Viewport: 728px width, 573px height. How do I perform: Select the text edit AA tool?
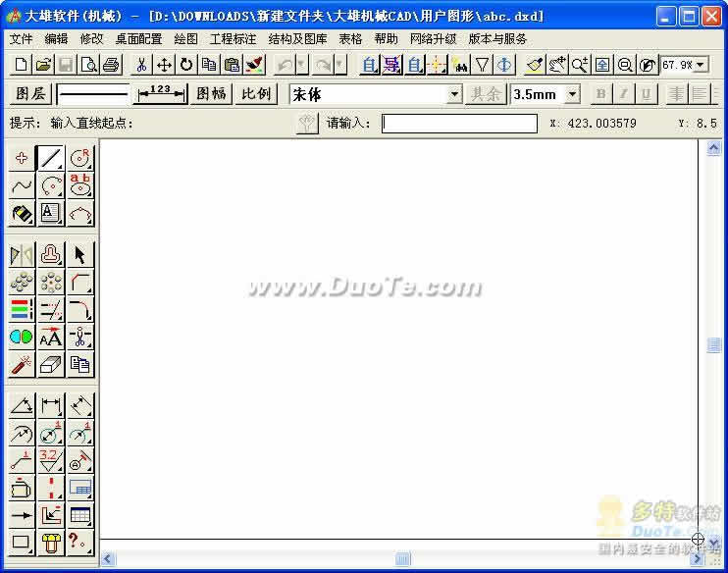(x=51, y=338)
